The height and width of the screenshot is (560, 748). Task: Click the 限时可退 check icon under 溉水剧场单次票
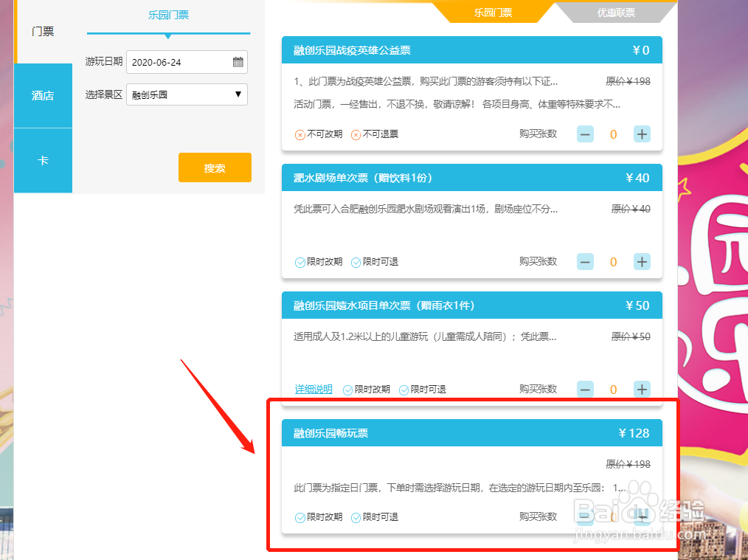click(x=356, y=263)
